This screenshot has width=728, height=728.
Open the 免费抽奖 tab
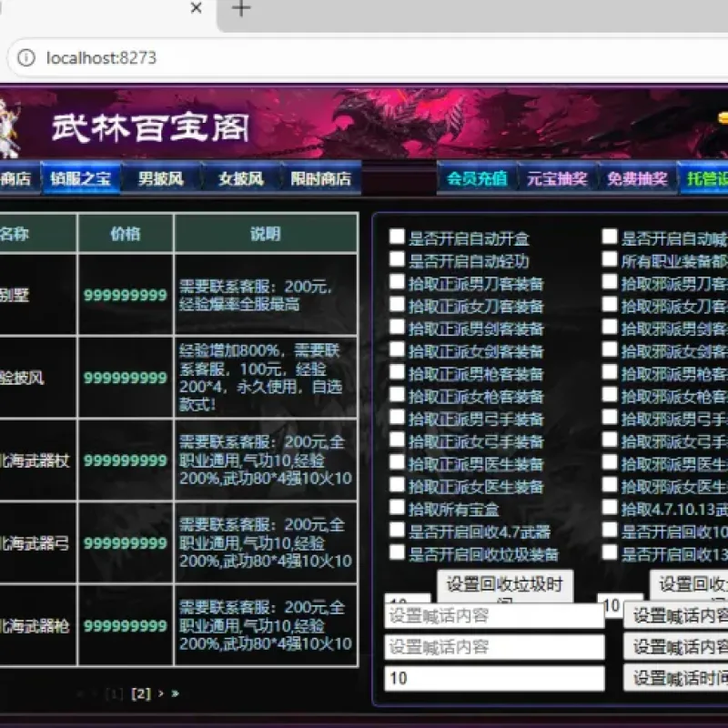[x=638, y=178]
